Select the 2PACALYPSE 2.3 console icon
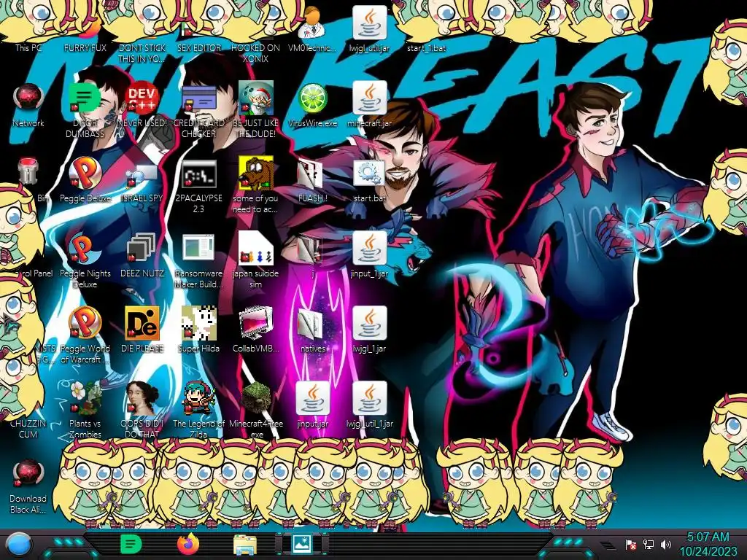 tap(198, 174)
